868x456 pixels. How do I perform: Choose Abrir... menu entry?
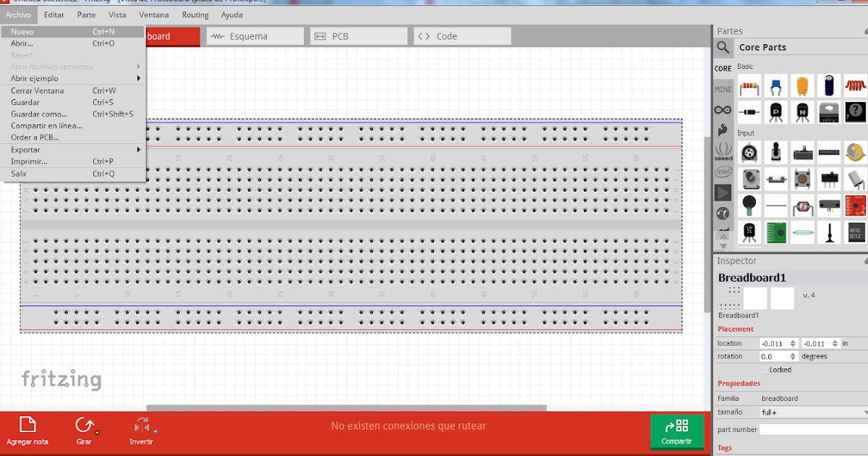pyautogui.click(x=73, y=43)
